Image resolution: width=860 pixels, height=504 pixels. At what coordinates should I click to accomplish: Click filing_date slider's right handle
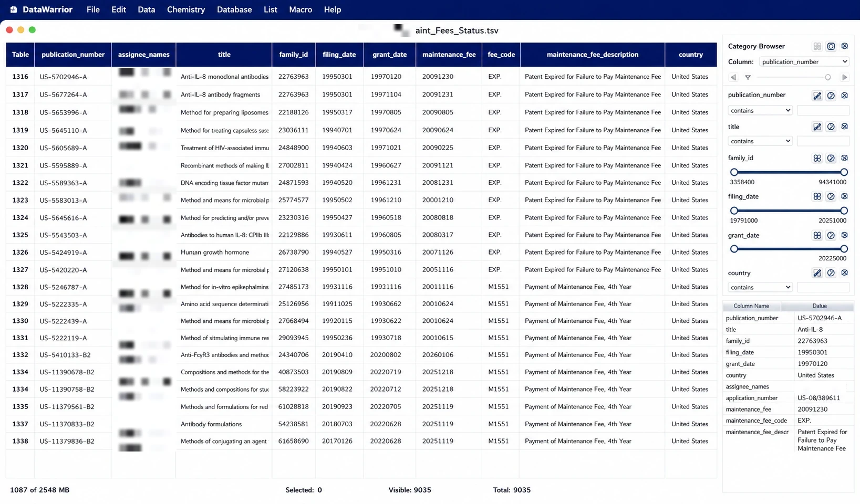(x=844, y=211)
